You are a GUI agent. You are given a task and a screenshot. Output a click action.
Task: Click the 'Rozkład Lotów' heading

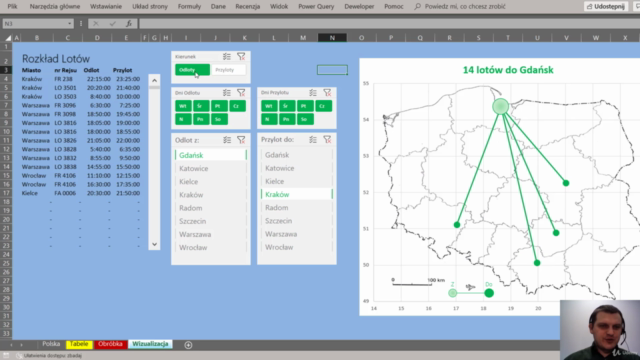[x=56, y=59]
